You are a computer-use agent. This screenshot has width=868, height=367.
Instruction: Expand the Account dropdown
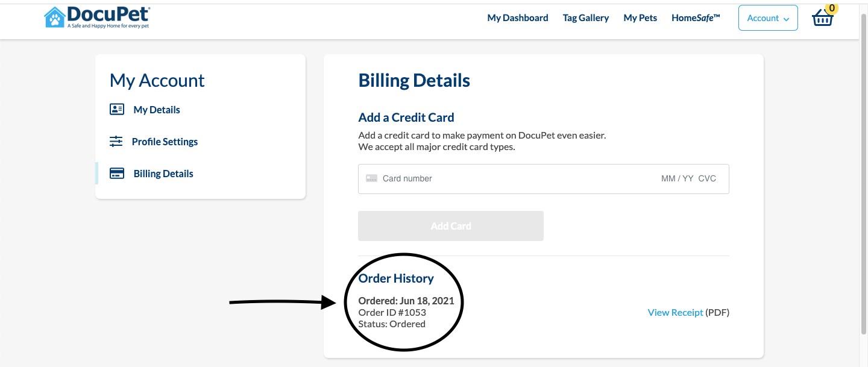pos(768,18)
